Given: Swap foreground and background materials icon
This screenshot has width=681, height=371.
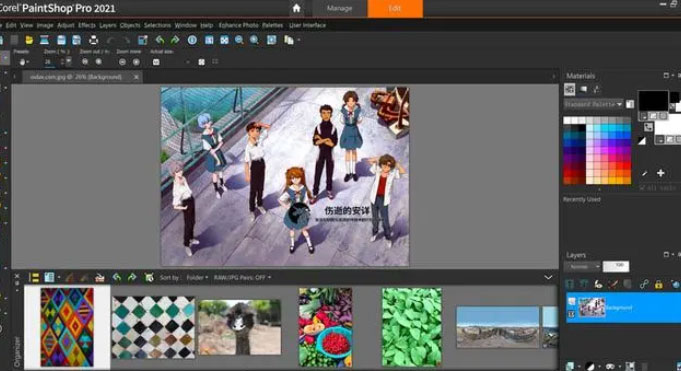Looking at the screenshot, I should tap(648, 127).
